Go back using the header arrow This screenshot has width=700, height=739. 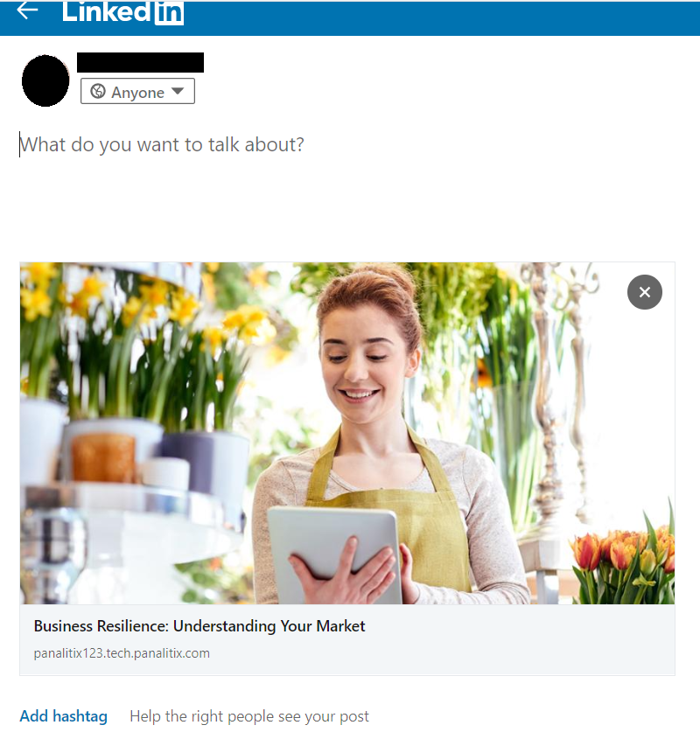point(27,10)
